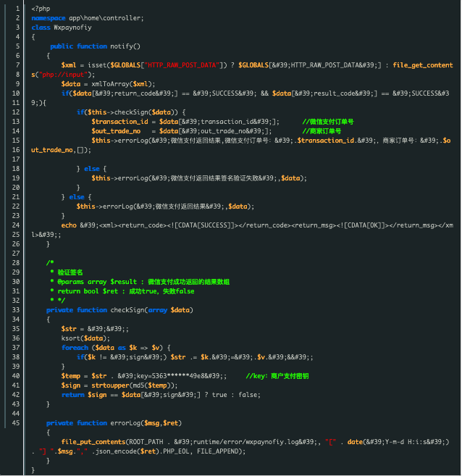Click the comment "//key: 商户支付密钥"
Screen dimensions: 462x476
pos(277,376)
